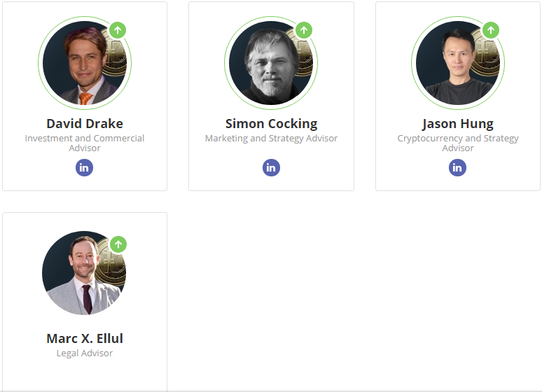
Task: Open Simon Cocking's LinkedIn icon
Action: coord(271,168)
